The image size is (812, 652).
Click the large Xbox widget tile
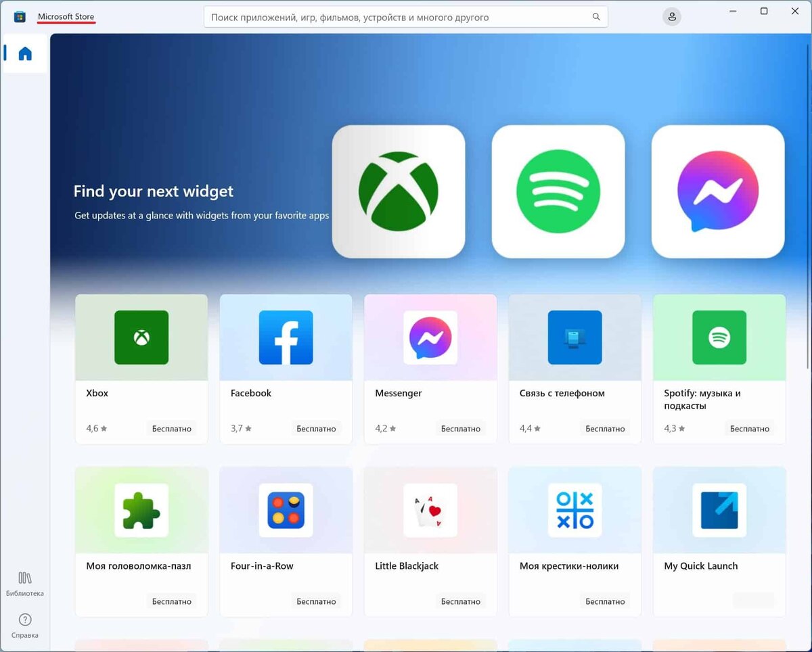tap(399, 191)
